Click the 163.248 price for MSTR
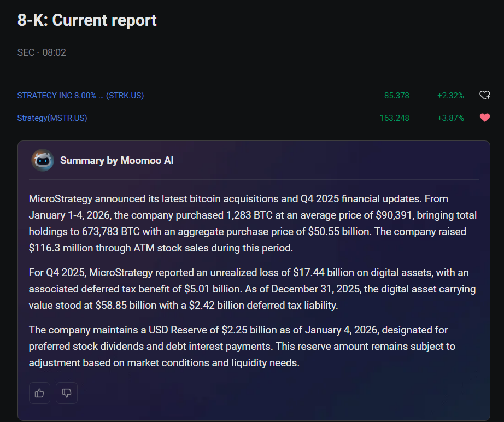The width and height of the screenshot is (504, 422). coord(394,118)
